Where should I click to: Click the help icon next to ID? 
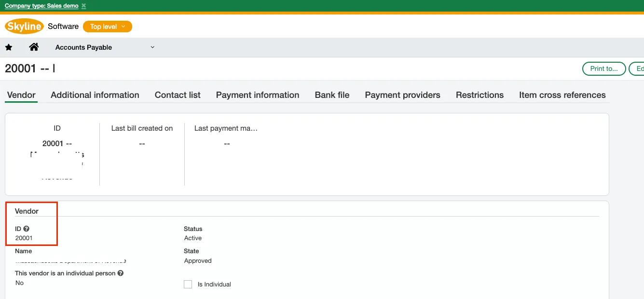[26, 229]
